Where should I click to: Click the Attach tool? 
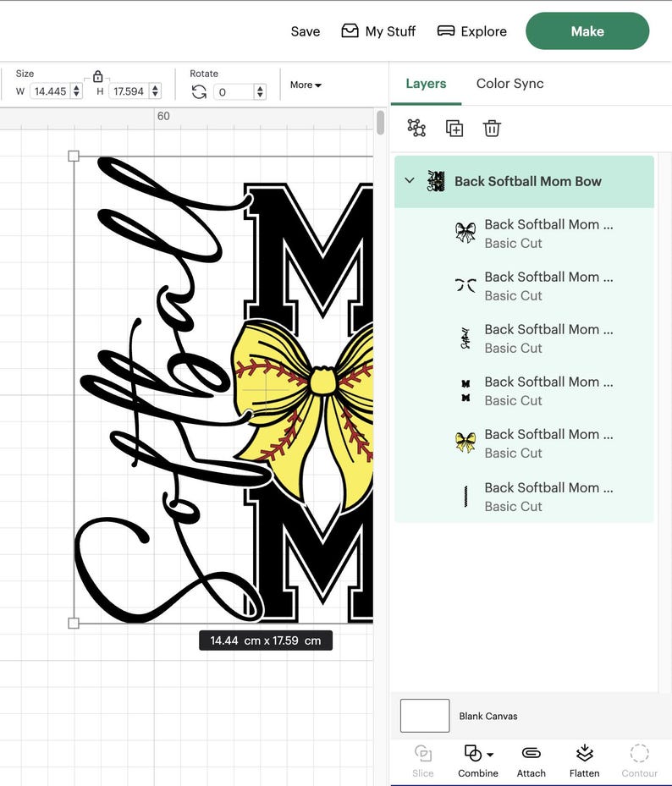pos(531,761)
